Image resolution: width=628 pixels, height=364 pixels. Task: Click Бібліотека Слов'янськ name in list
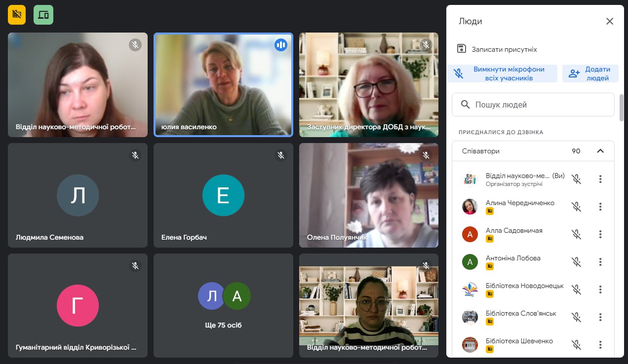[521, 313]
